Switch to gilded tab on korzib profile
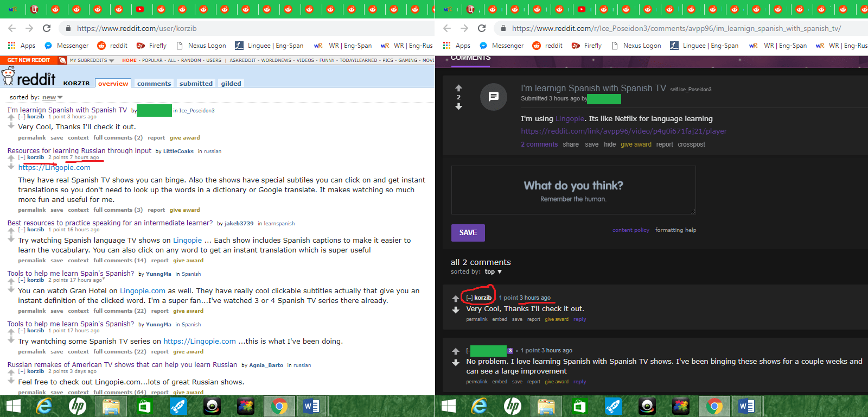The width and height of the screenshot is (868, 417). point(231,84)
